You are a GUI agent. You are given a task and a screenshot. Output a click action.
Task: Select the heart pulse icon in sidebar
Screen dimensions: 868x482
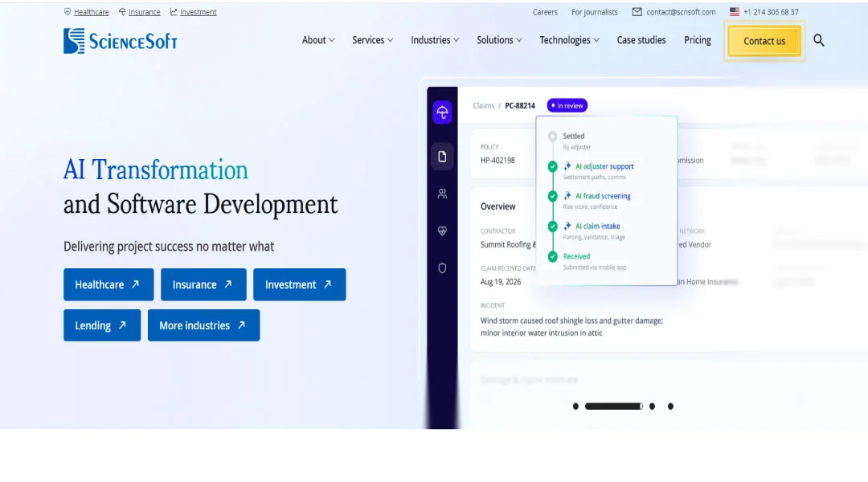pyautogui.click(x=442, y=231)
